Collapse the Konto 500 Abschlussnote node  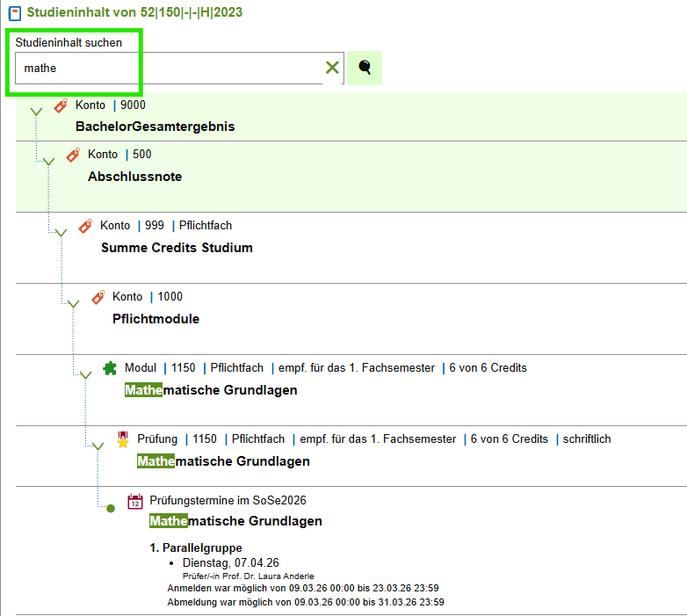click(48, 161)
